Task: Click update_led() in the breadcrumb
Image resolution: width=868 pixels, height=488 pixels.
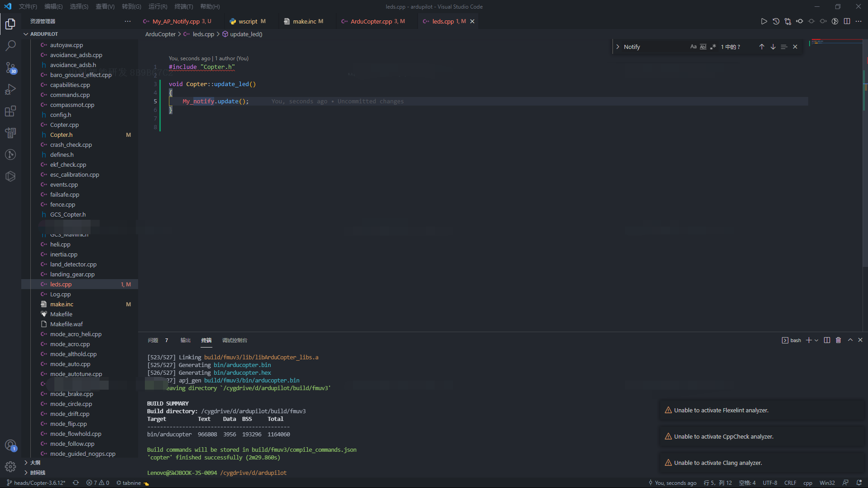Action: coord(242,34)
